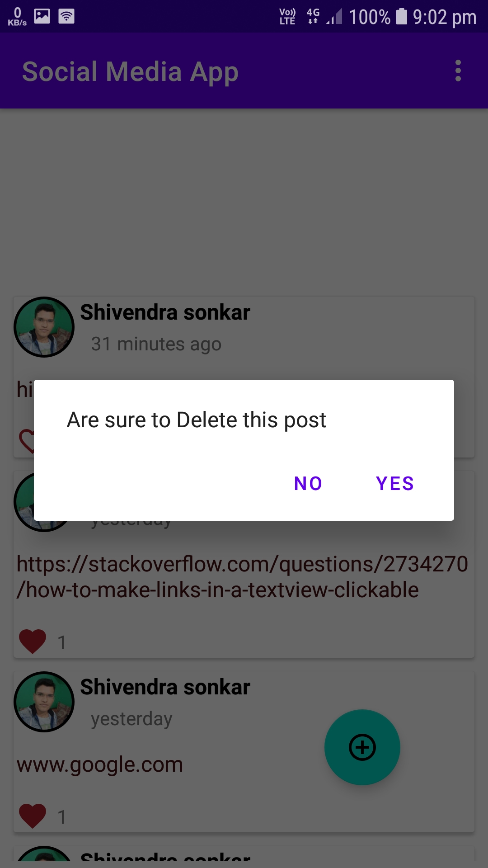Screen dimensions: 488x868
Task: Open the three-dot overflow menu
Action: pos(458,71)
